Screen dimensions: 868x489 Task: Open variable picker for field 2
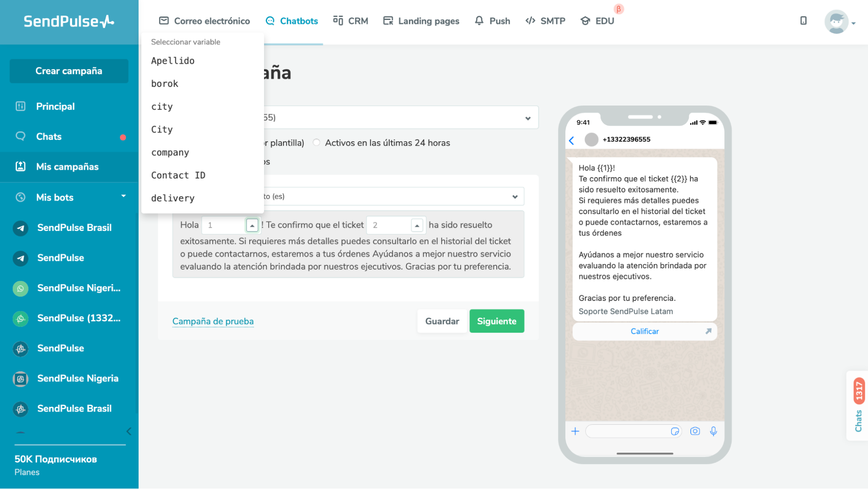point(417,225)
